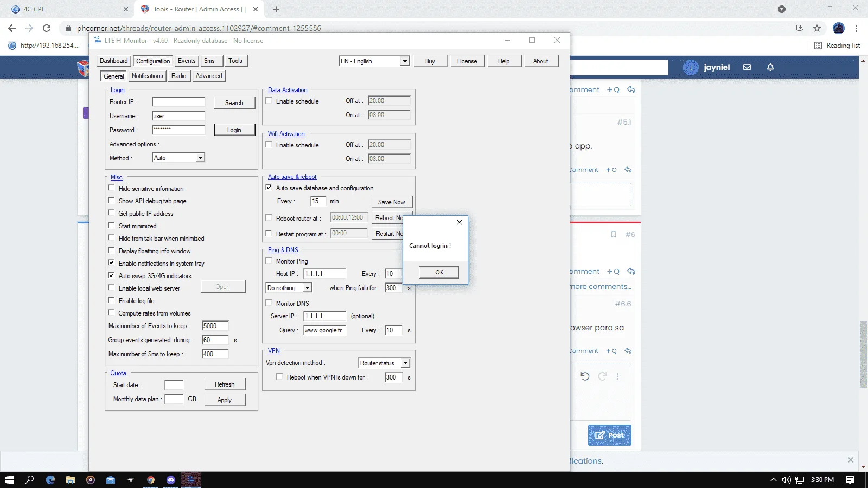868x488 pixels.
Task: Open Windows Start menu
Action: (9, 480)
